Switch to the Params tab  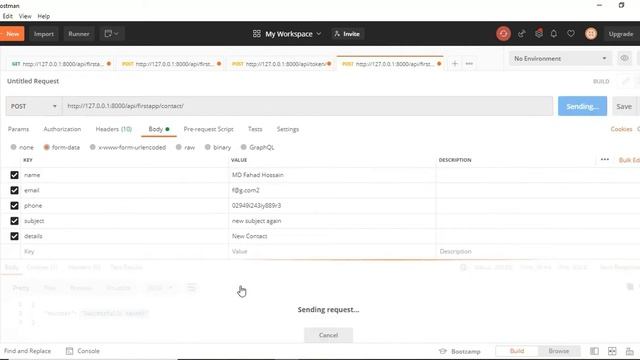click(x=18, y=129)
